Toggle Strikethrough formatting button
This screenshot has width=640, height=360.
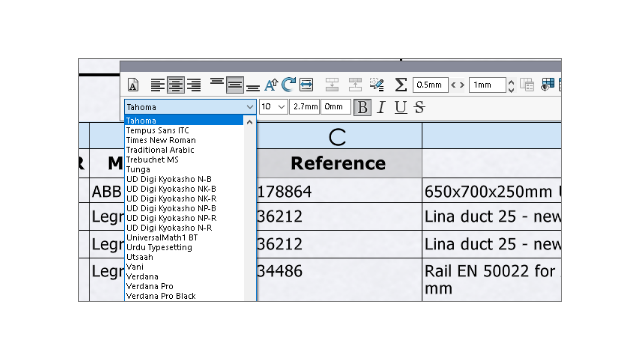[419, 107]
